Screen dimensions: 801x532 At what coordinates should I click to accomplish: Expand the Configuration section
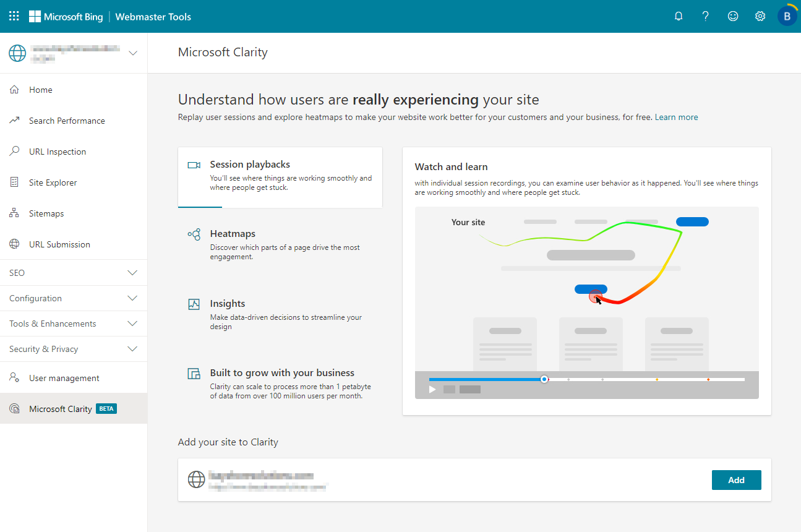132,298
